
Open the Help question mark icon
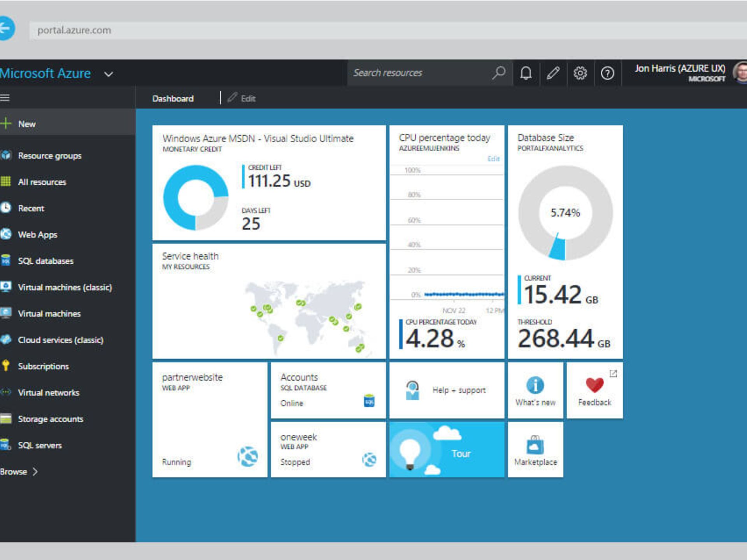point(607,73)
